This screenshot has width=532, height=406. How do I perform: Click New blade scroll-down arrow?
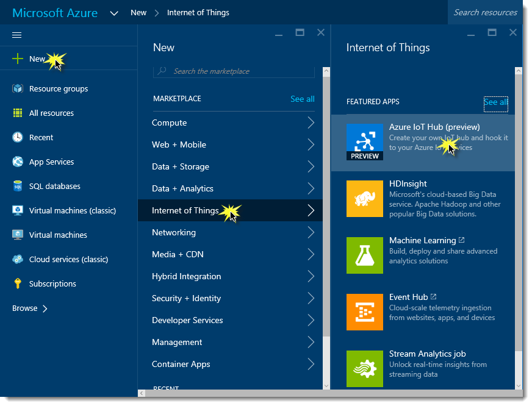326,386
